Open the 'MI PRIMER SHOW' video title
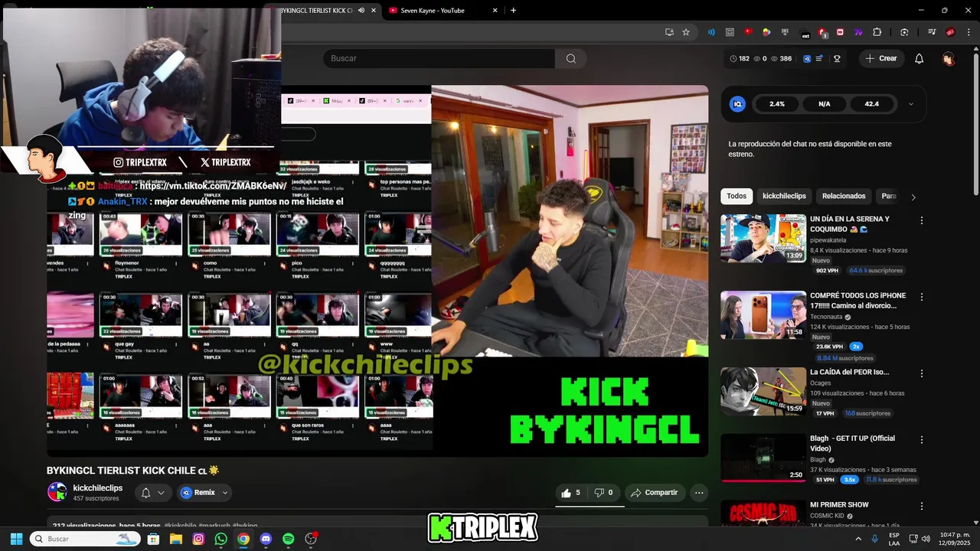Viewport: 980px width, 551px height. 839,505
